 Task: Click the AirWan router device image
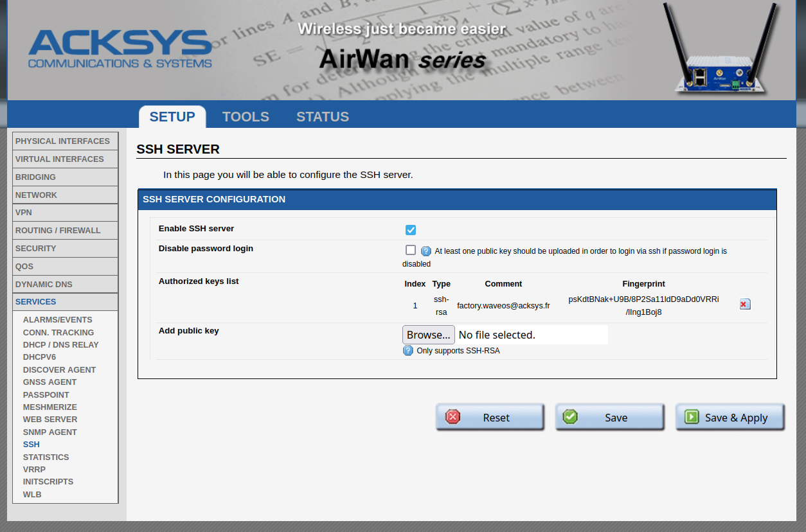point(720,51)
